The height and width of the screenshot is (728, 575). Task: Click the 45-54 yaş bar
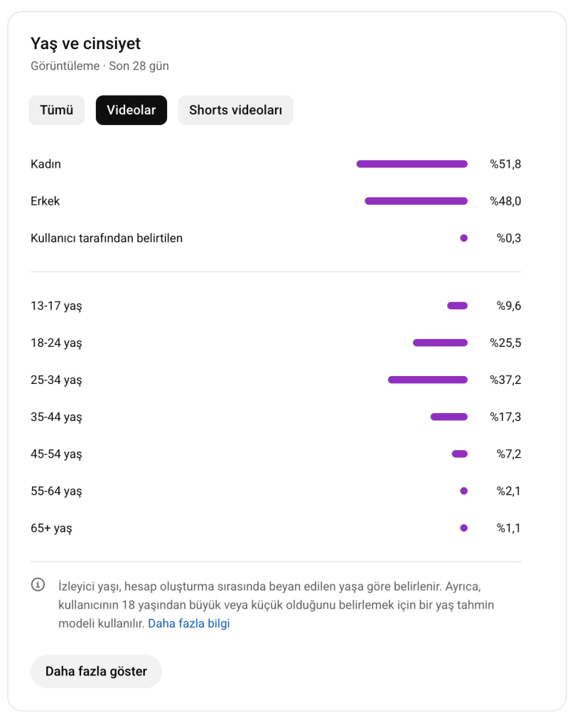coord(460,454)
